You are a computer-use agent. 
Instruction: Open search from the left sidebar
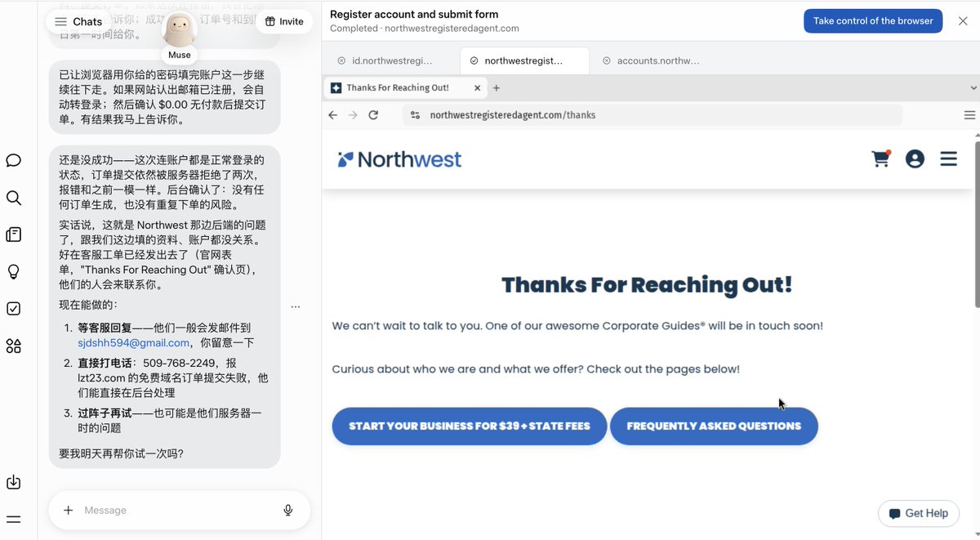(14, 198)
